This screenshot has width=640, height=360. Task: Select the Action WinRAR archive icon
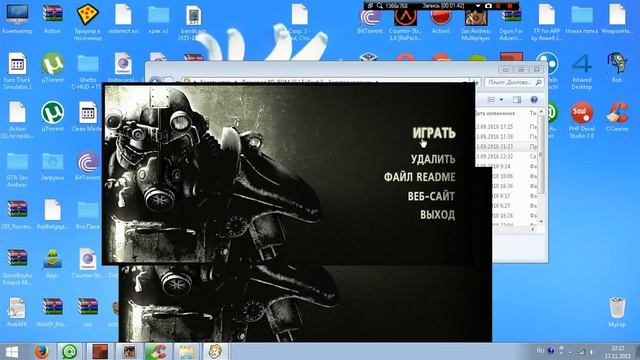pyautogui.click(x=52, y=19)
